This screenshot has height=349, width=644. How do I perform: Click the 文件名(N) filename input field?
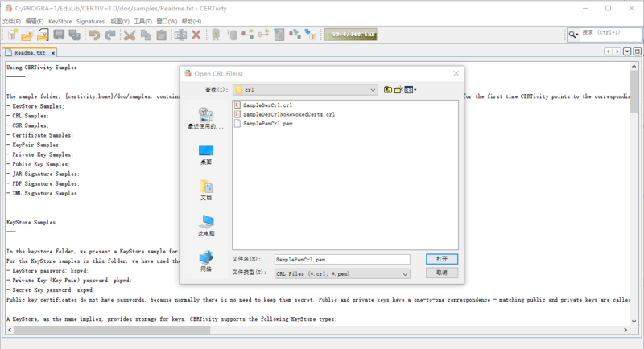(342, 259)
